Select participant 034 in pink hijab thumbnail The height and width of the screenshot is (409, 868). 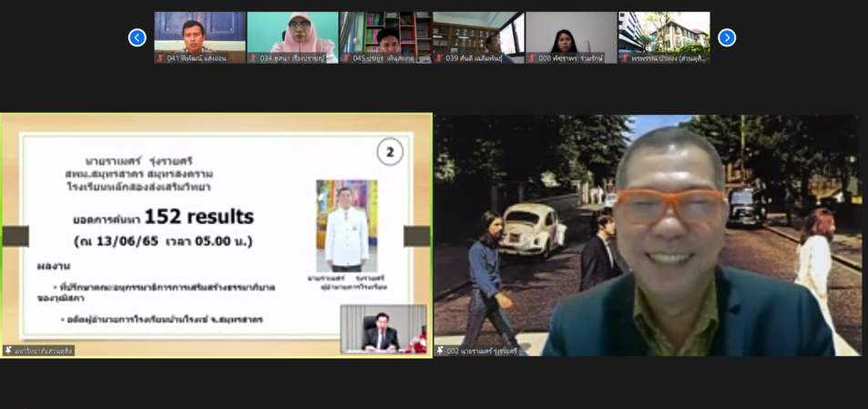[292, 37]
